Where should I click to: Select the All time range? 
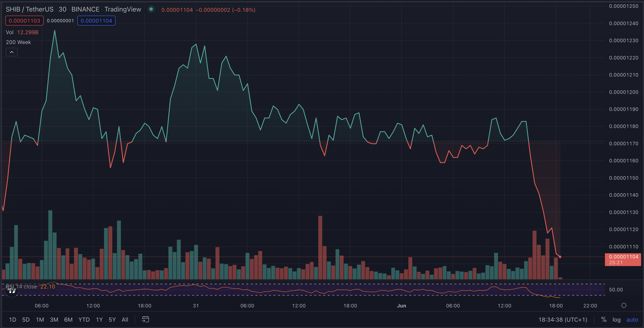(x=125, y=320)
